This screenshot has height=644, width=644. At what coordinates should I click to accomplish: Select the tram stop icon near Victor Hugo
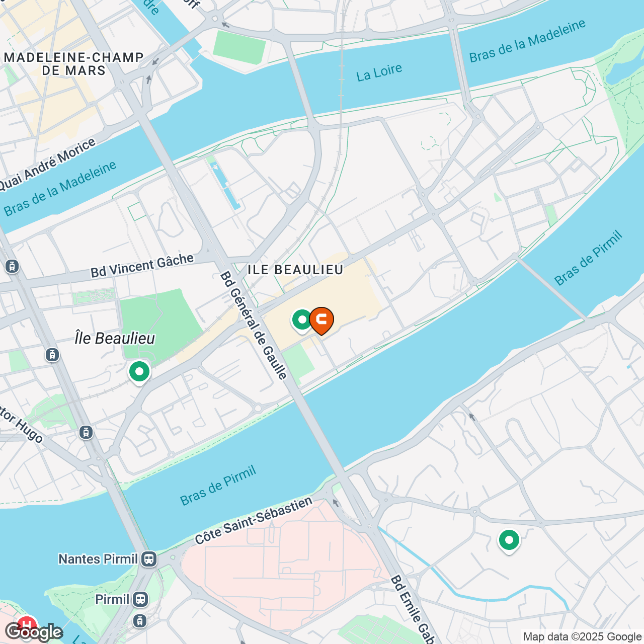[x=86, y=432]
